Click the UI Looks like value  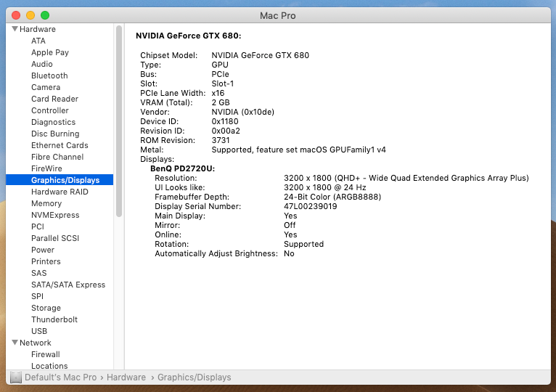(x=324, y=187)
